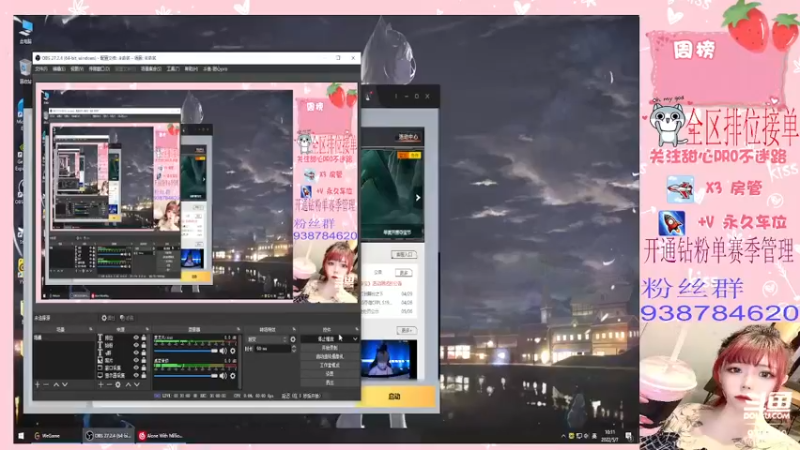Hide the second text source in Sources

click(x=136, y=345)
